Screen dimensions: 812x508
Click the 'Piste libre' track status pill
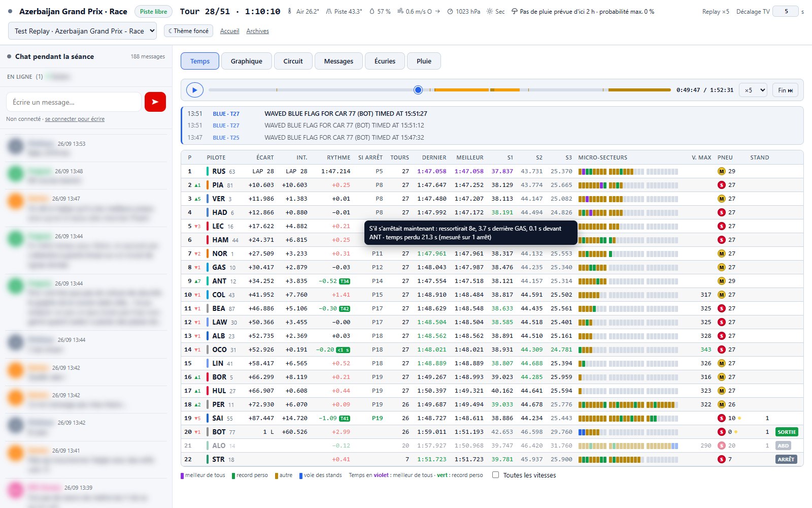(153, 11)
